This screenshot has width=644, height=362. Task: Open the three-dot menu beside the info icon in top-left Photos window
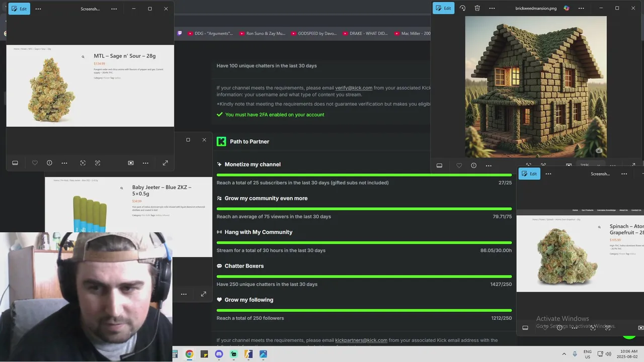coord(64,163)
